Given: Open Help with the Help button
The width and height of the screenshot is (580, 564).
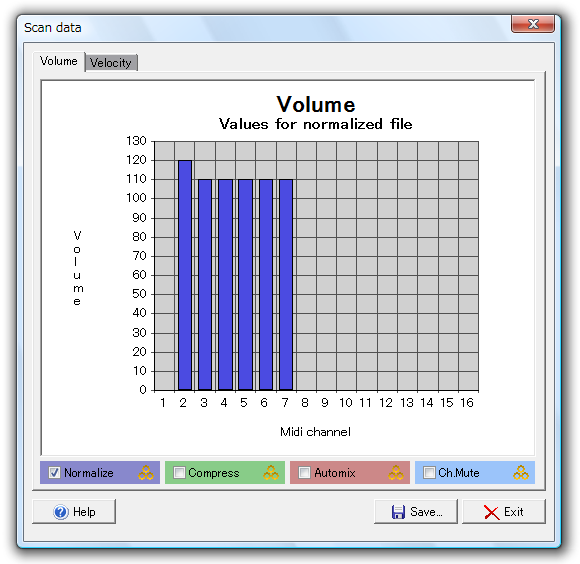Looking at the screenshot, I should (74, 511).
